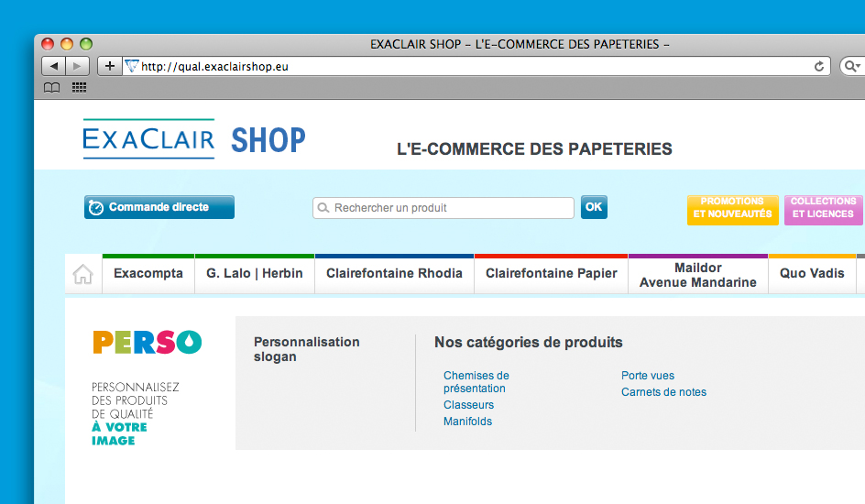Click the home icon in the navigation bar
This screenshot has height=504, width=865.
pyautogui.click(x=83, y=274)
